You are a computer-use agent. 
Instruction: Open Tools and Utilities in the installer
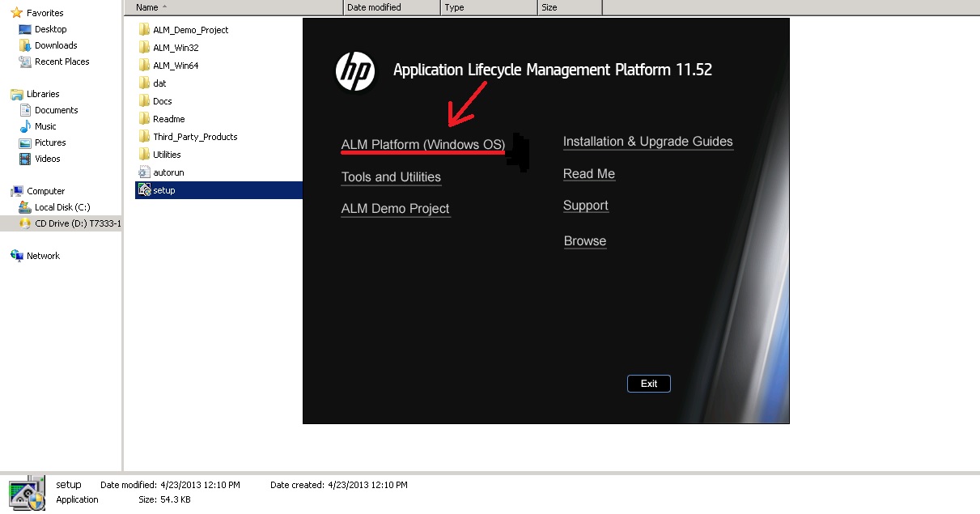click(x=391, y=177)
